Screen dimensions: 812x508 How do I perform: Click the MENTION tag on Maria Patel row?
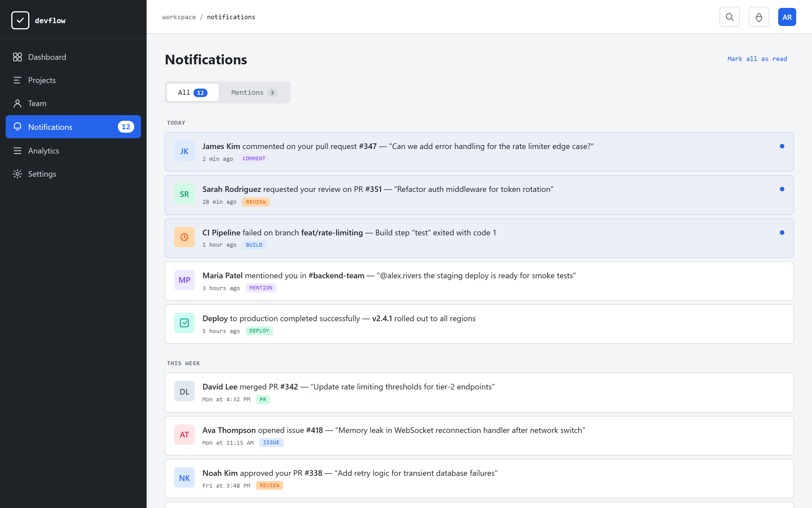(x=261, y=288)
